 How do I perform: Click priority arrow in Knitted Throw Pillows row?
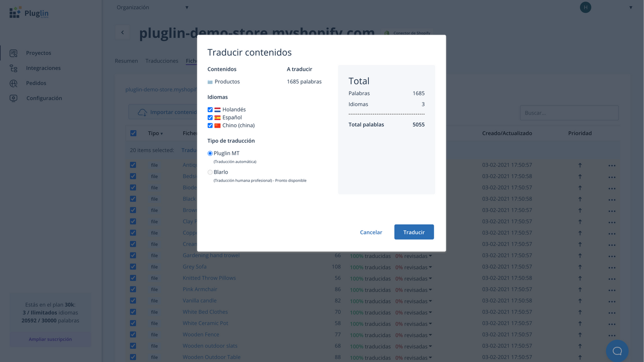coord(580,278)
